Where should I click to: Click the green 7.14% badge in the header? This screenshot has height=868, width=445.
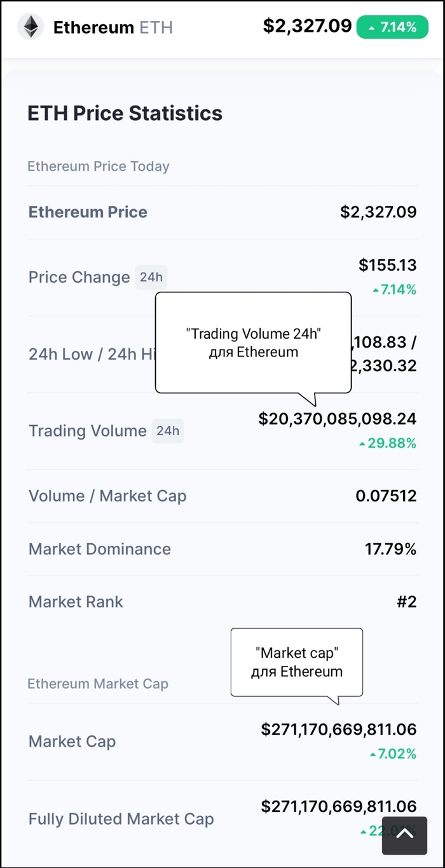tap(392, 27)
